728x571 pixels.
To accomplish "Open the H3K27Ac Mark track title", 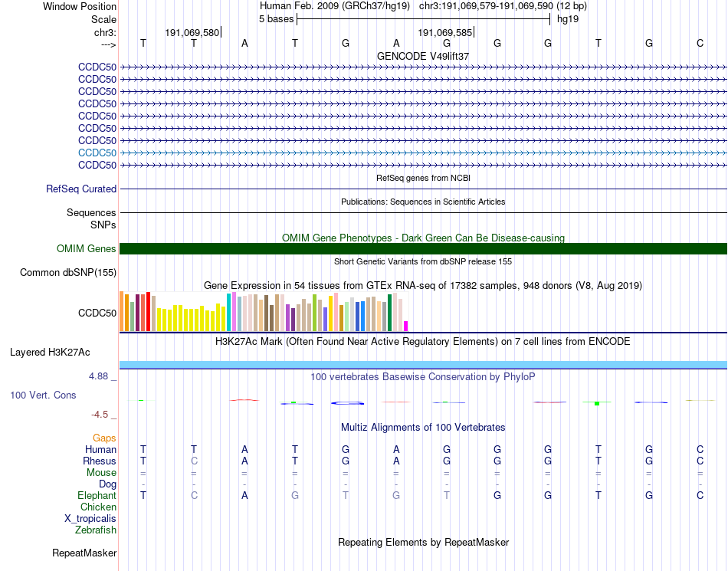I will 423,342.
